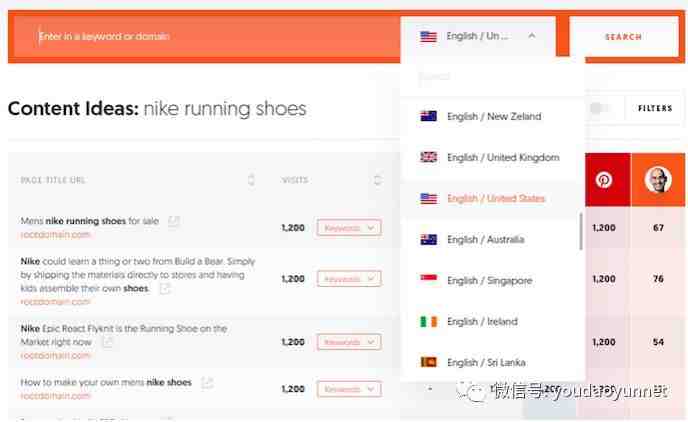
Task: Click the Sri Lanka flag icon
Action: click(x=428, y=362)
